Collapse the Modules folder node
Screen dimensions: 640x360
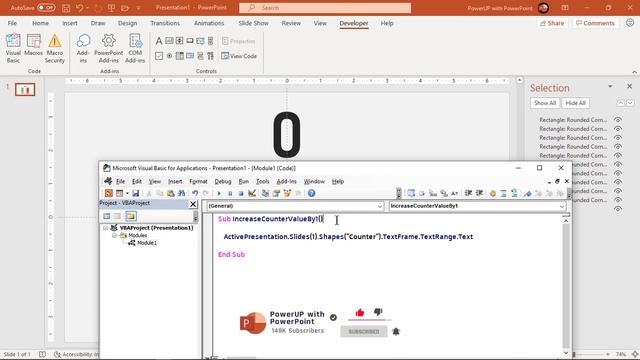pos(115,236)
